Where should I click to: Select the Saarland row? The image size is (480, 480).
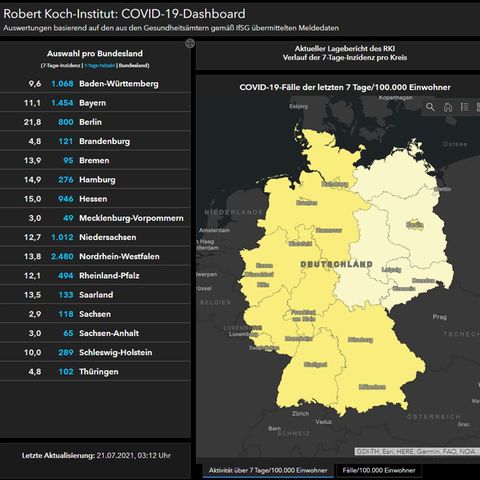[95, 295]
